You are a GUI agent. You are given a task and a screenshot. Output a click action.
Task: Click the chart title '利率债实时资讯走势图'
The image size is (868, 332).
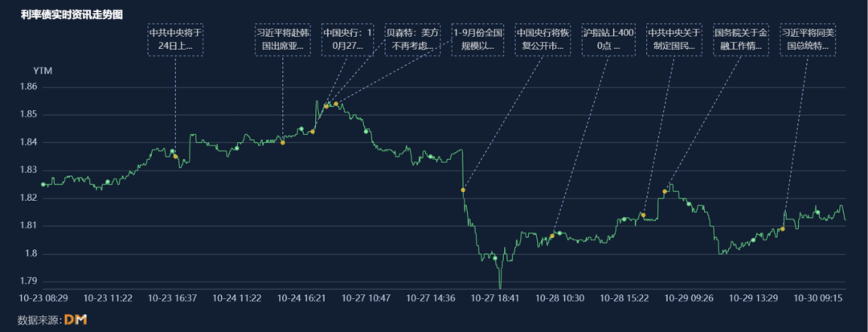[x=72, y=14]
